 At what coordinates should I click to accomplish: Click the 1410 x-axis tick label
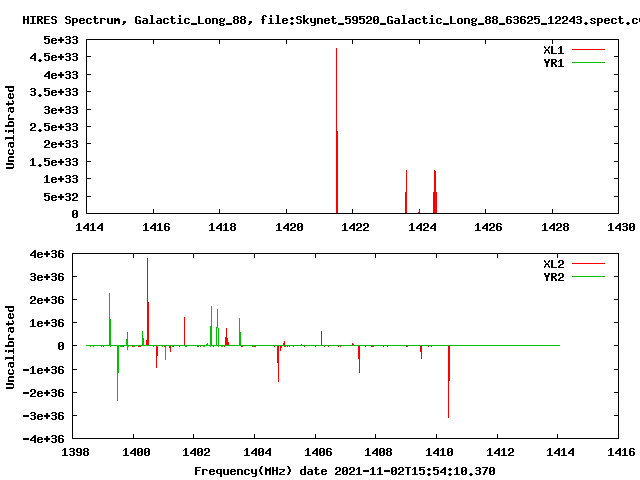439,452
